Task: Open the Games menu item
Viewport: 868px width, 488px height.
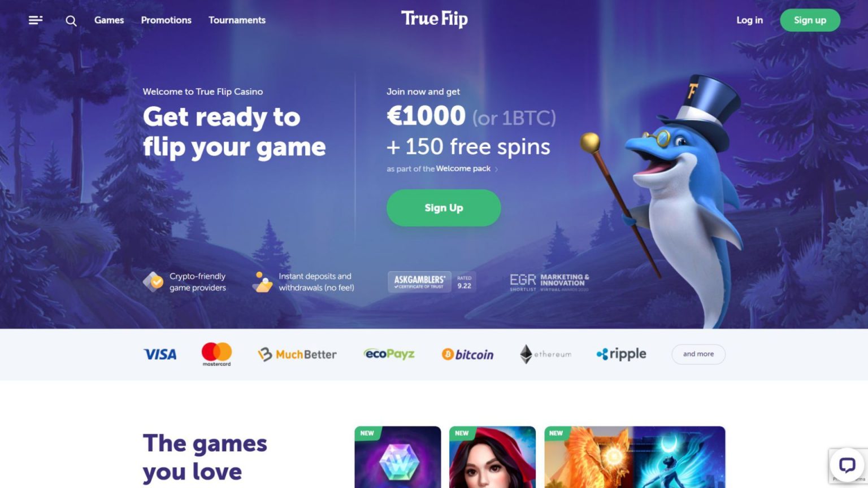Action: (109, 20)
